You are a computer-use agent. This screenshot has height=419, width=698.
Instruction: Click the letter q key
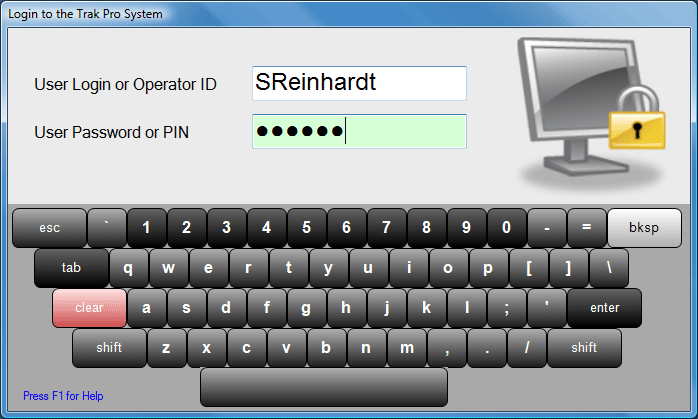129,268
